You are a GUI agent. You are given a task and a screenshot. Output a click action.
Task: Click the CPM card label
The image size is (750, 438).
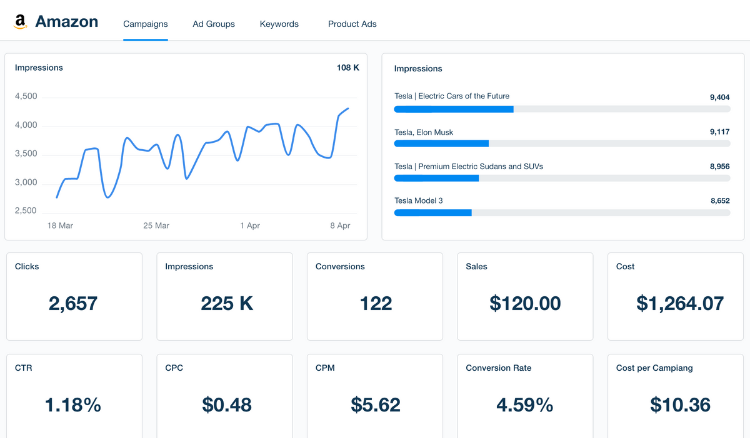pos(325,368)
